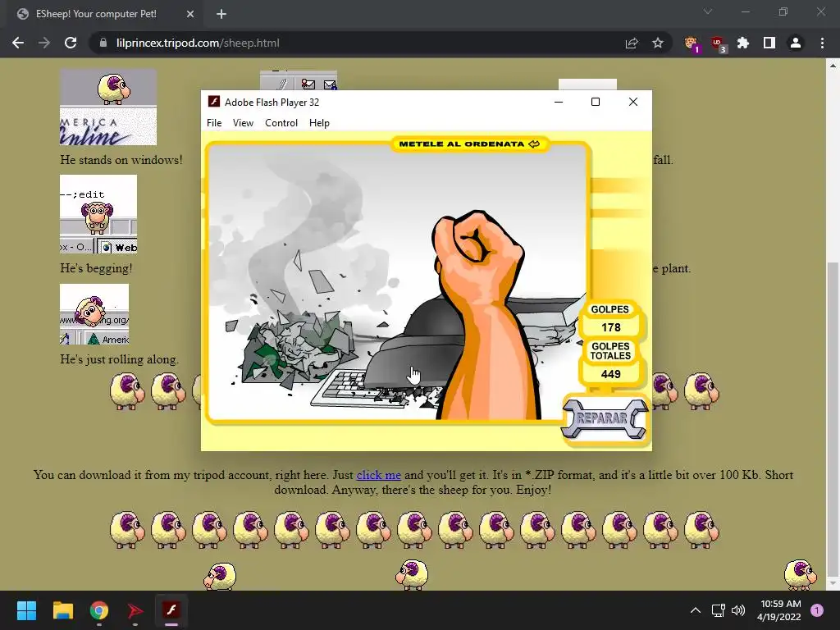Open network settings tray icon

718,610
